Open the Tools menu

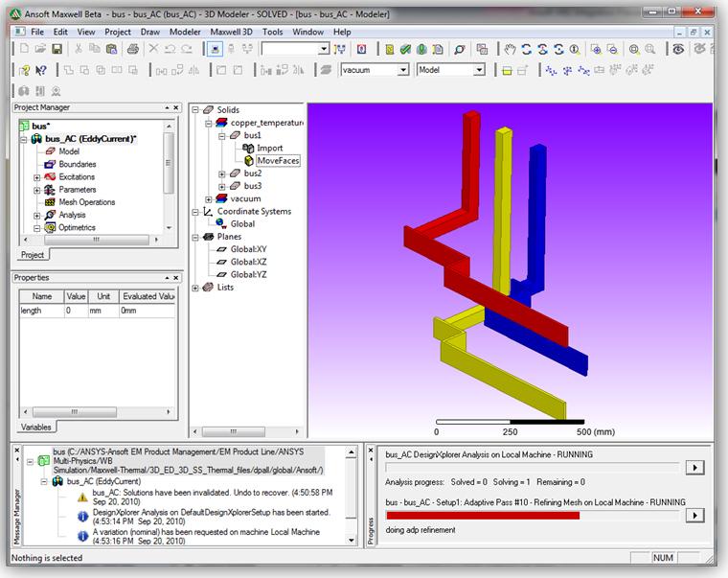coord(273,32)
